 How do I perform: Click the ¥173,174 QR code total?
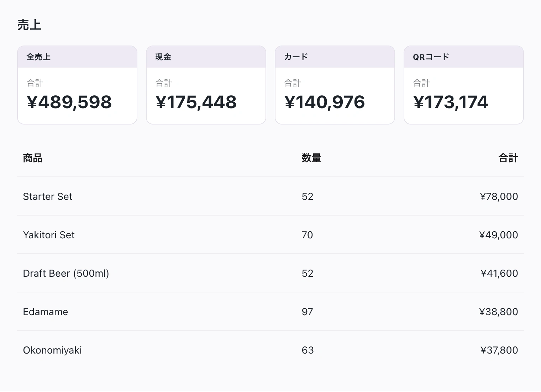(x=451, y=102)
